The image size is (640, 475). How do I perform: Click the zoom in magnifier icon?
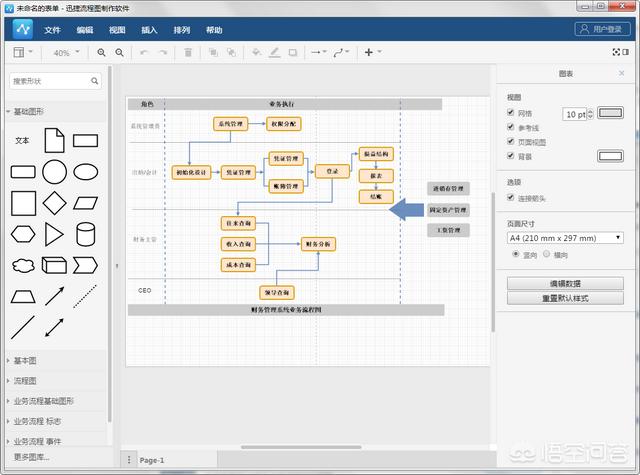coord(102,52)
